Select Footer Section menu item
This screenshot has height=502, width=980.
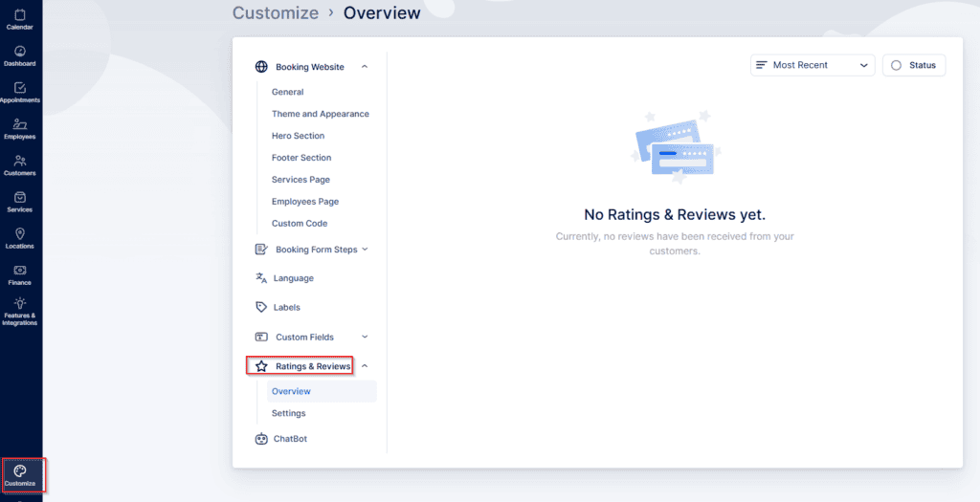301,158
